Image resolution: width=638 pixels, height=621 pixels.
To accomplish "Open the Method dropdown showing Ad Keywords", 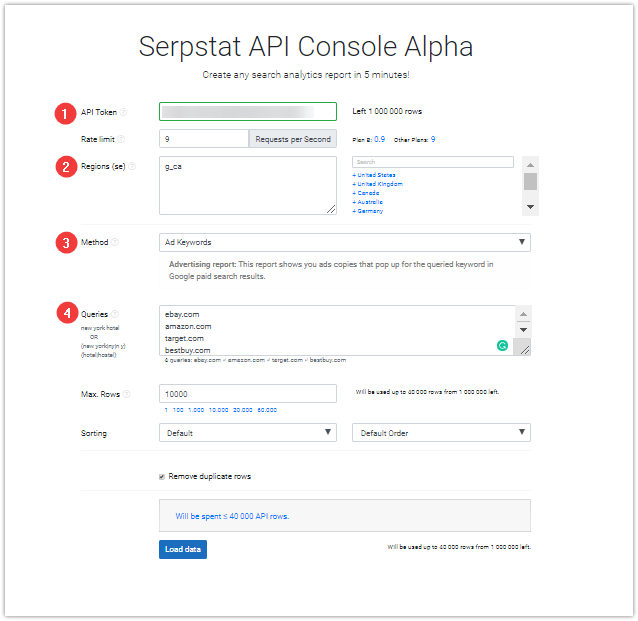I will pos(345,242).
